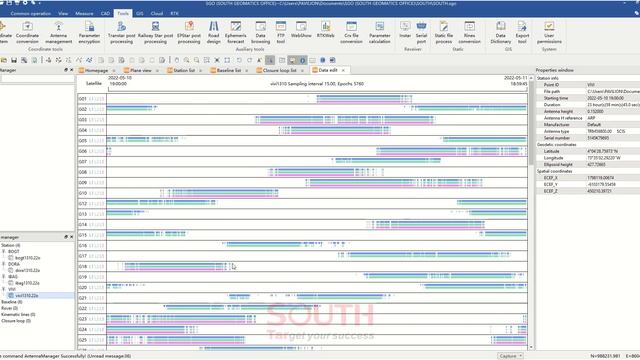Switch to the RTK ribbon tab

pyautogui.click(x=174, y=13)
